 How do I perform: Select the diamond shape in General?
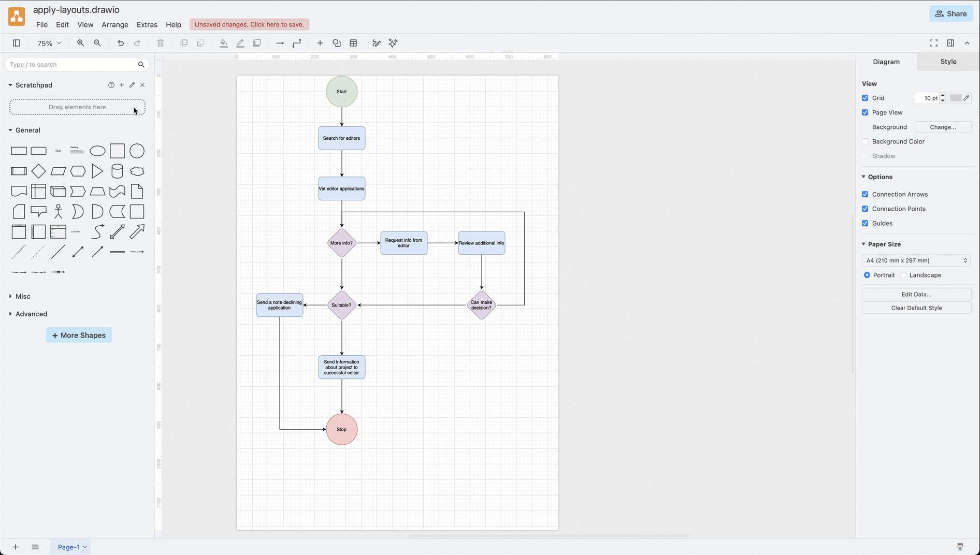point(38,171)
